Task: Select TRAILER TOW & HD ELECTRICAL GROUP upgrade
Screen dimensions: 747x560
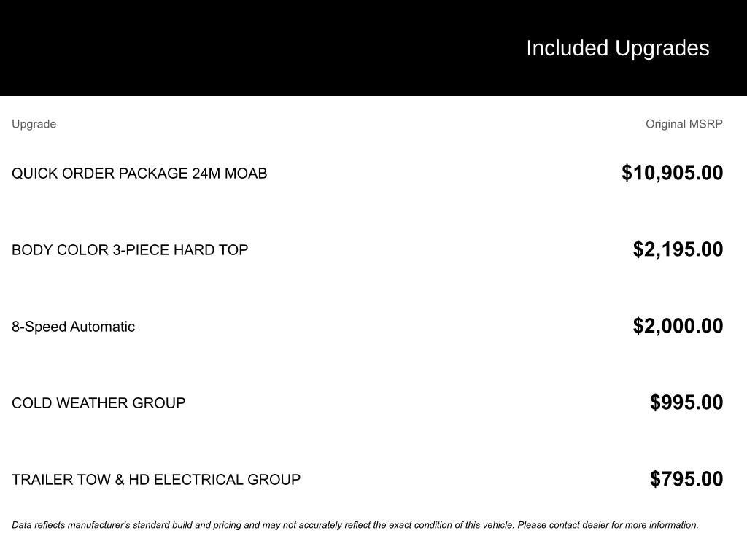Action: click(x=155, y=480)
